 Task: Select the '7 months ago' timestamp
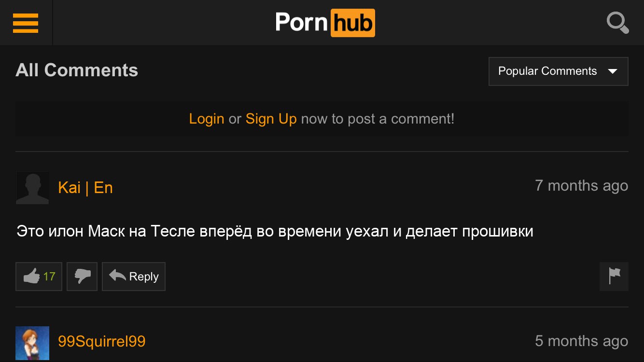click(582, 186)
